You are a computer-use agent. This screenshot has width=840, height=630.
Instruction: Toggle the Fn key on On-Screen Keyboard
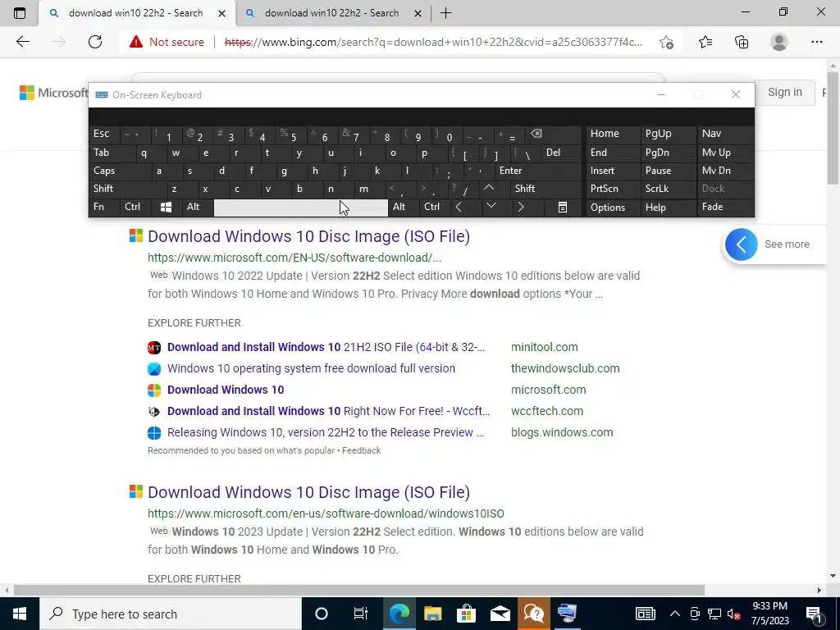(x=104, y=208)
